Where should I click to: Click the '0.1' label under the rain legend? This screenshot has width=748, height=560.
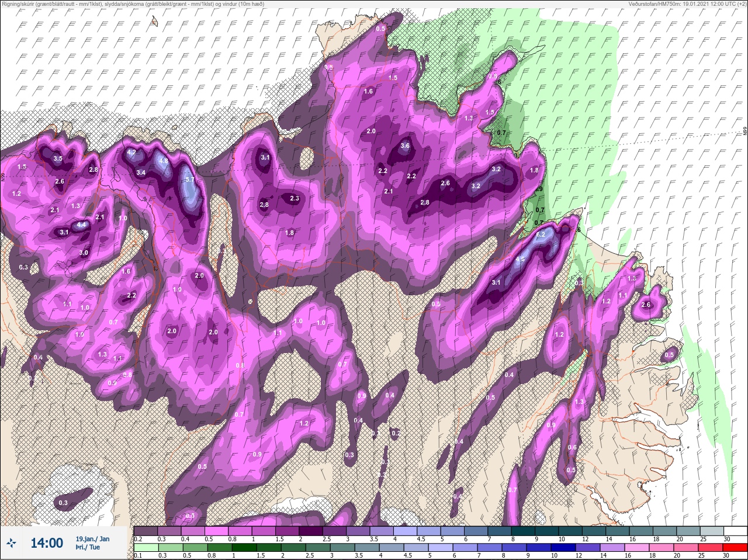click(x=138, y=556)
